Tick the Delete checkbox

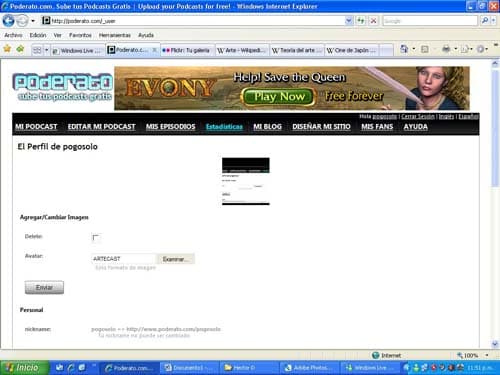(95, 238)
